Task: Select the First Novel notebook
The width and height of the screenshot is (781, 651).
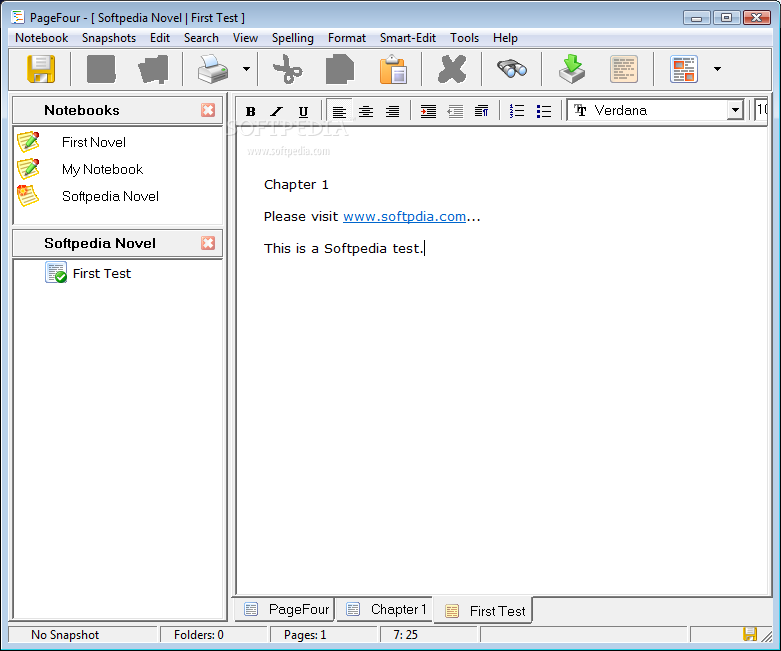Action: click(x=94, y=142)
